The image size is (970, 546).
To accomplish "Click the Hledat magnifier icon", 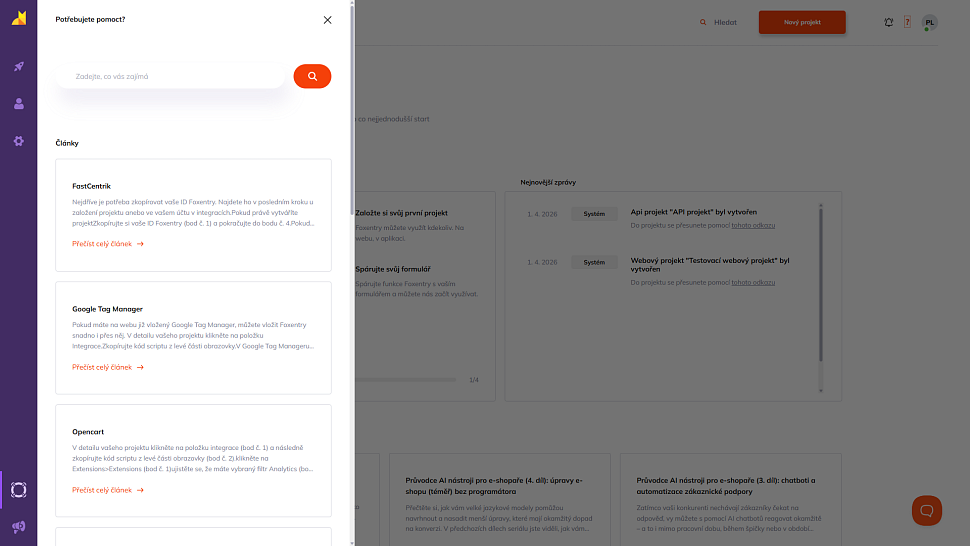I will point(703,22).
